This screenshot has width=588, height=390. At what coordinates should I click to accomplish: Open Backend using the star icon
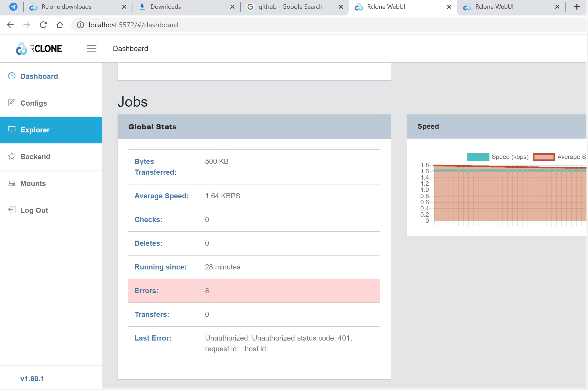tap(12, 157)
